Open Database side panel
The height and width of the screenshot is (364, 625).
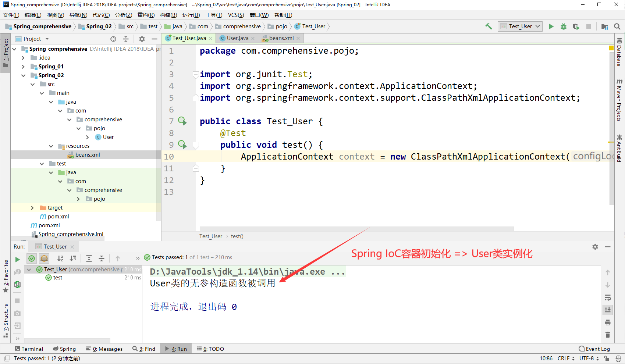[619, 52]
